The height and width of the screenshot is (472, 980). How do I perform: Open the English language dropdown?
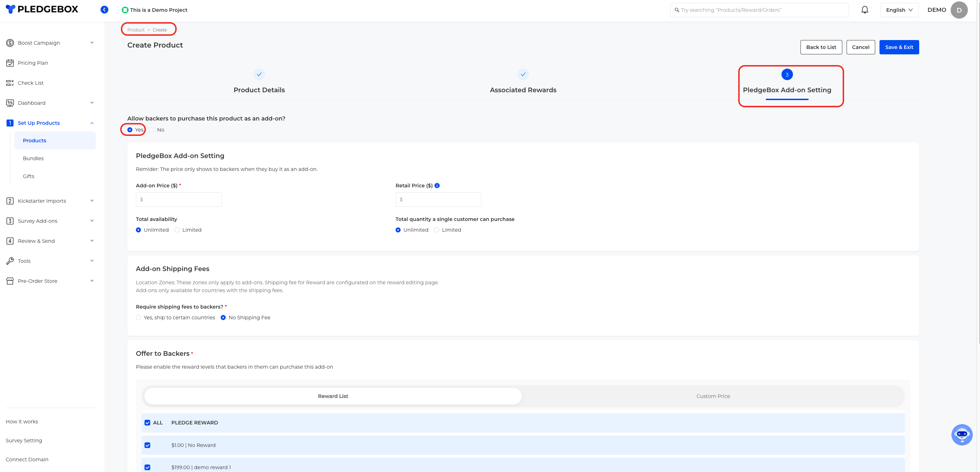(x=900, y=10)
